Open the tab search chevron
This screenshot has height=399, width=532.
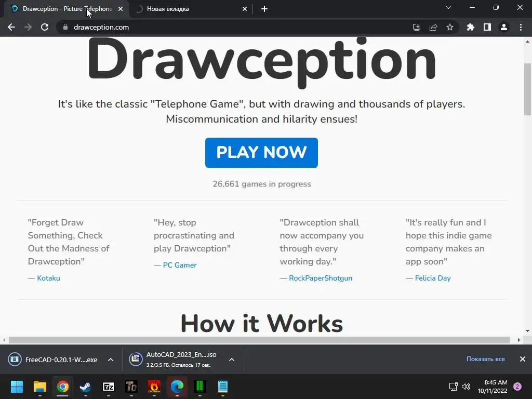coord(448,7)
